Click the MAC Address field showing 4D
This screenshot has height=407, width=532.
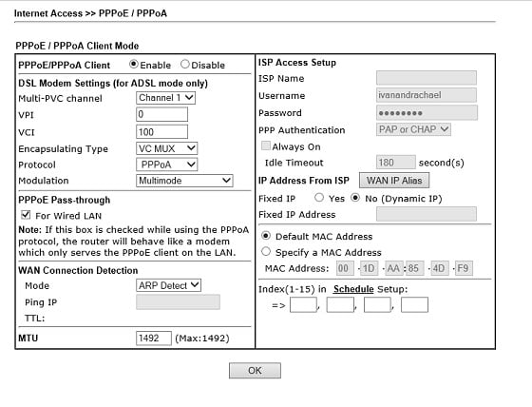pyautogui.click(x=440, y=268)
